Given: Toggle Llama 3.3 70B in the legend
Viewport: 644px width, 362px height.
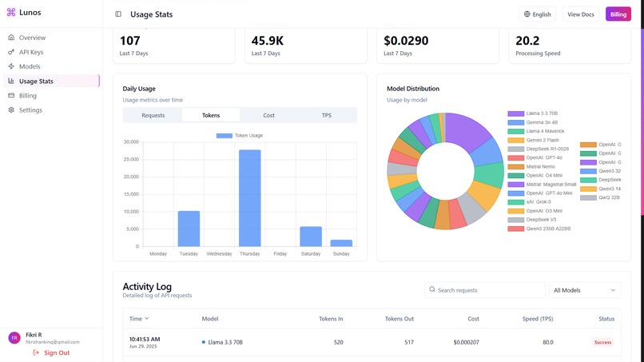Looking at the screenshot, I should click(x=533, y=113).
